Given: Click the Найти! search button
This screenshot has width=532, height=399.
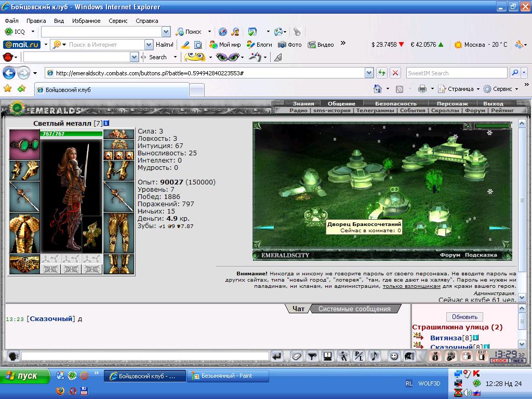Looking at the screenshot, I should [x=165, y=45].
